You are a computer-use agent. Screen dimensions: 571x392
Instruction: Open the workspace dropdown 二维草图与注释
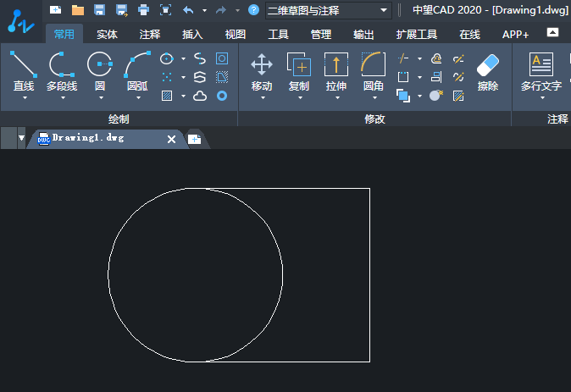pyautogui.click(x=329, y=10)
